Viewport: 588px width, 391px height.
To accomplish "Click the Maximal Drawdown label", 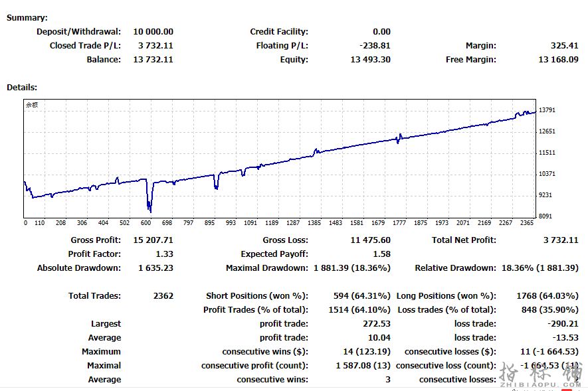I will coord(266,268).
